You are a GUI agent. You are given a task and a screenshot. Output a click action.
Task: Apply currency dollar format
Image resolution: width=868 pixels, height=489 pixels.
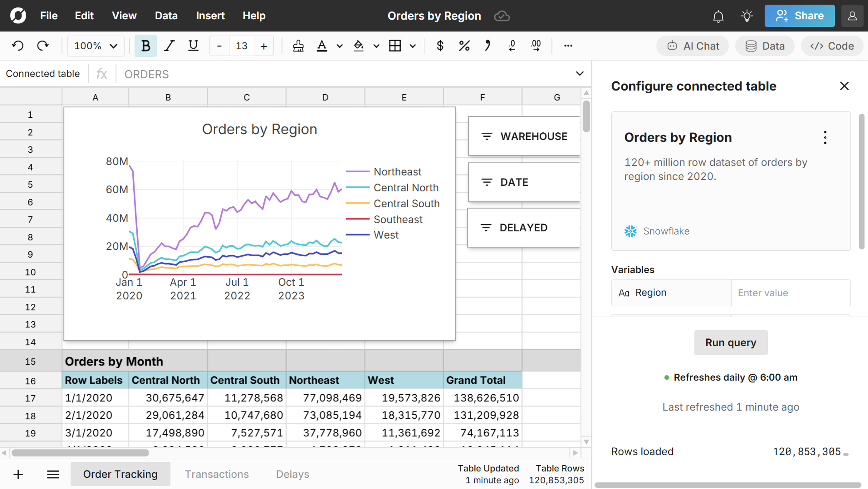[440, 46]
